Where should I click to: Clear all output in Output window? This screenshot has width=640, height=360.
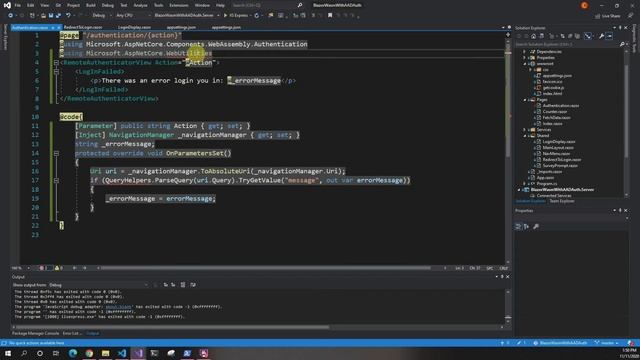pos(183,285)
